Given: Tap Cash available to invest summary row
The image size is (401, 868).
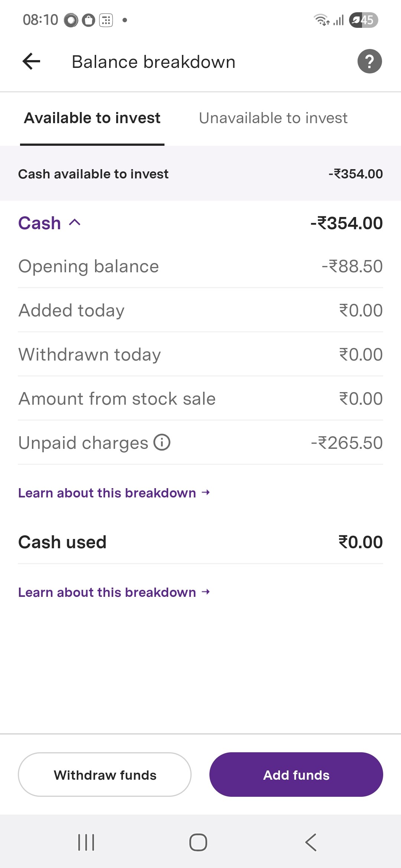Looking at the screenshot, I should (200, 174).
